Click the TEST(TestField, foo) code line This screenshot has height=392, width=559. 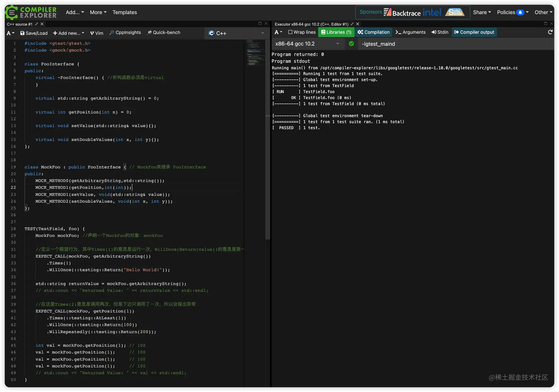tap(55, 229)
